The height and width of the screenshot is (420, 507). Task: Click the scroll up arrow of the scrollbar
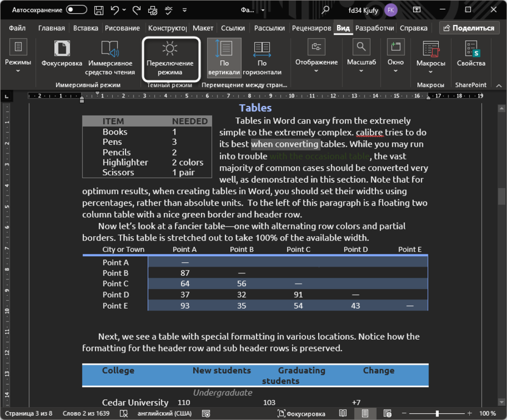(x=502, y=109)
